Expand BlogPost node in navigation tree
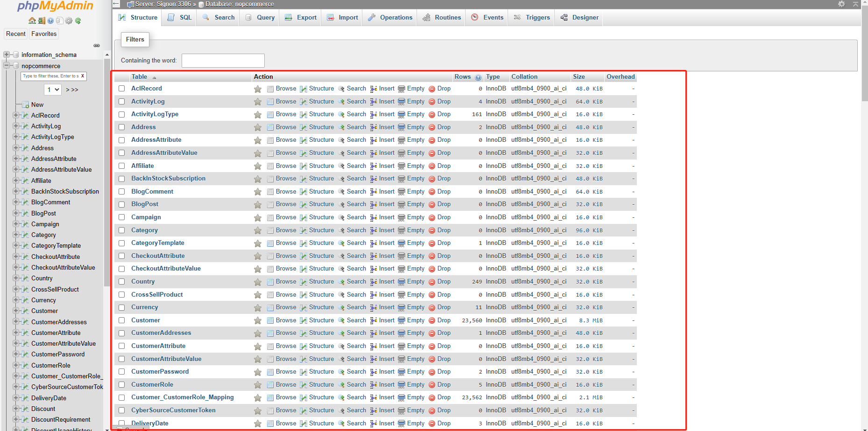The width and height of the screenshot is (868, 431). 16,213
